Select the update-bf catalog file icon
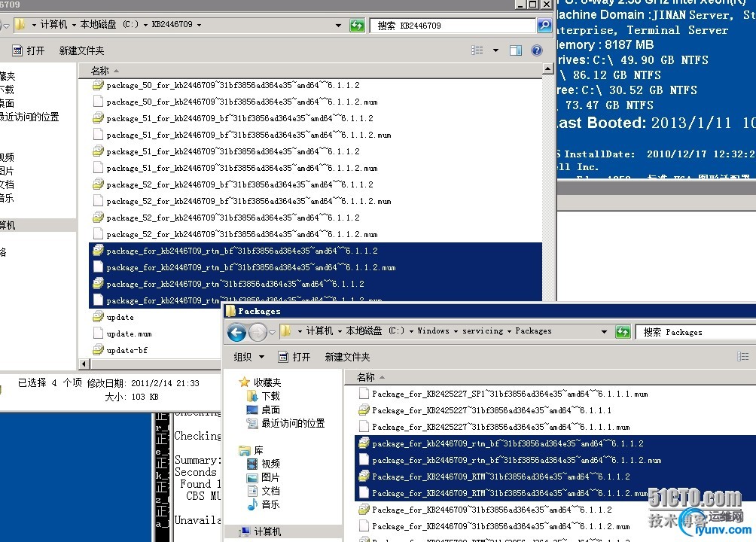 pos(98,349)
